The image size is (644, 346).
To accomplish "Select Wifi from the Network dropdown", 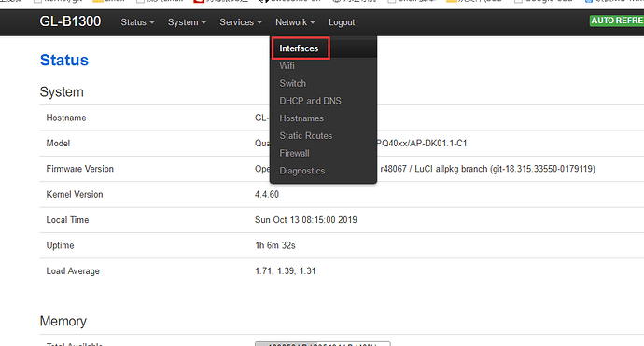I will coord(287,66).
